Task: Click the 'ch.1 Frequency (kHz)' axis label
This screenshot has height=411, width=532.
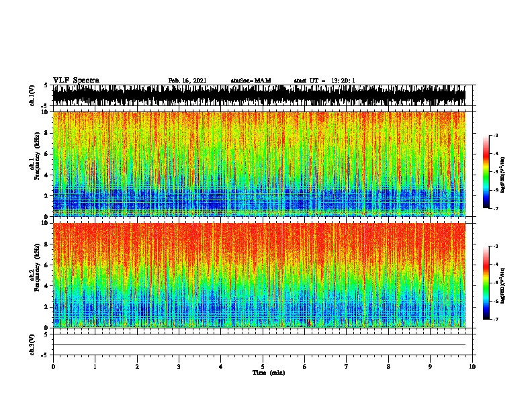Action: tap(35, 156)
